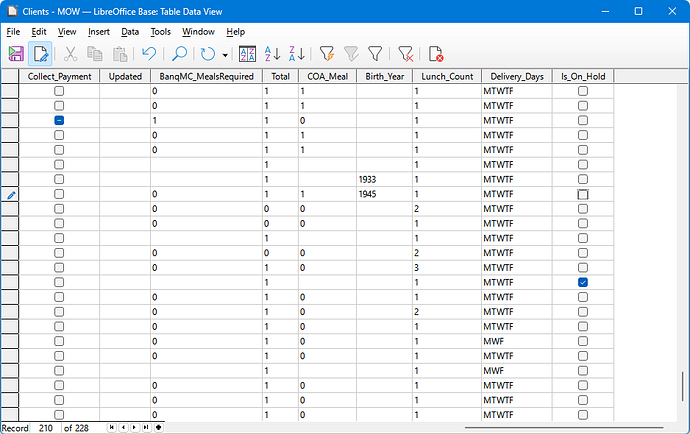Screen dimensions: 690x434
Task: Uncheck the checked Is_On_Hold checkbox
Action: click(583, 282)
